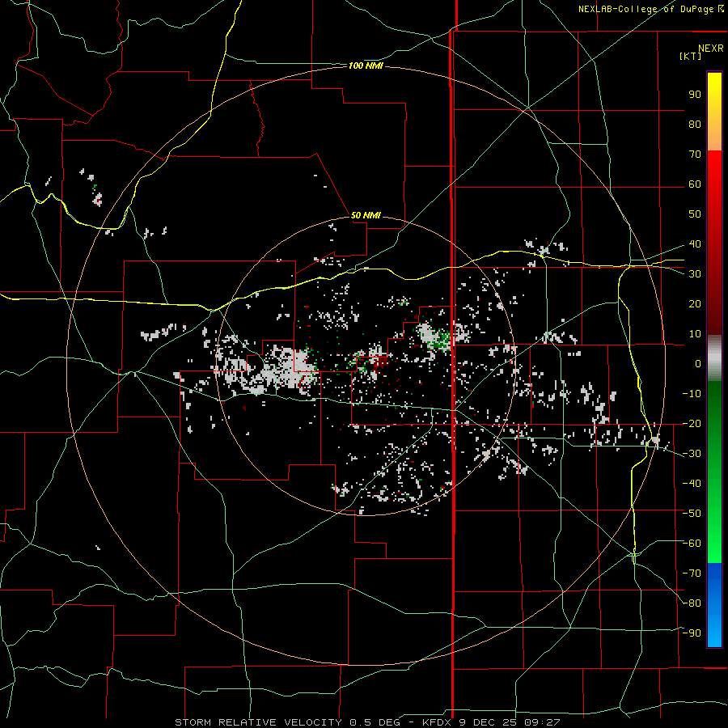728x728 pixels.
Task: Click the -50 value on the velocity scale
Action: tap(692, 514)
